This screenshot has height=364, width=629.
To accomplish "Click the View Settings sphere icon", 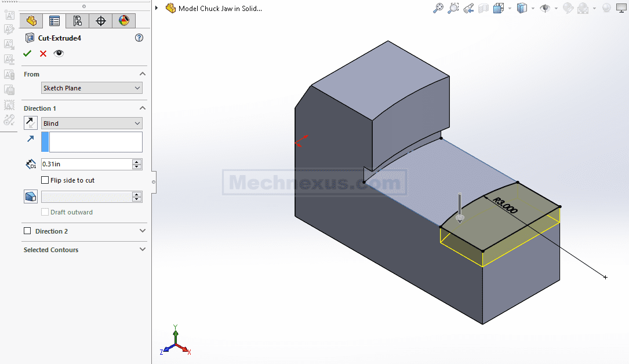I will point(606,8).
